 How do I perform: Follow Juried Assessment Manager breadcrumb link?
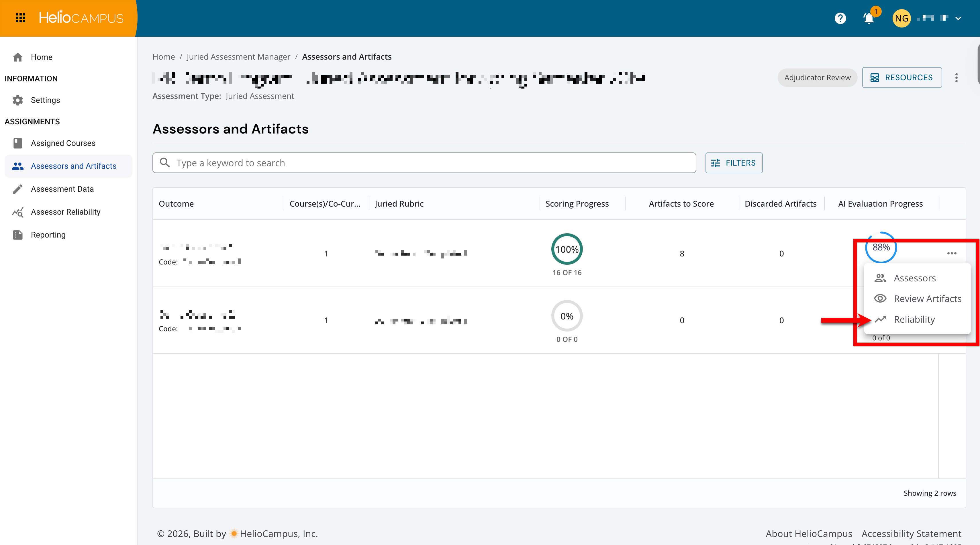tap(238, 57)
